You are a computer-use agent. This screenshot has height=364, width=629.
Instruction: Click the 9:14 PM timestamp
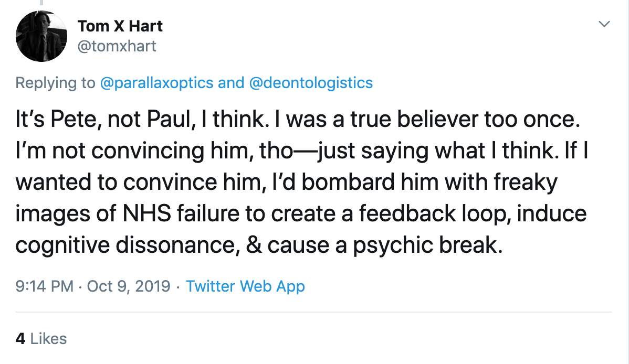pos(44,286)
